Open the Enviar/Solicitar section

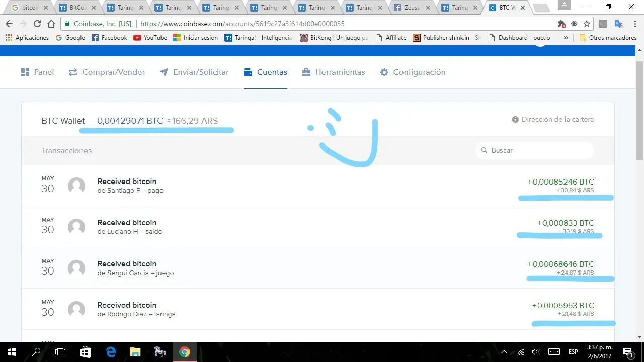194,72
